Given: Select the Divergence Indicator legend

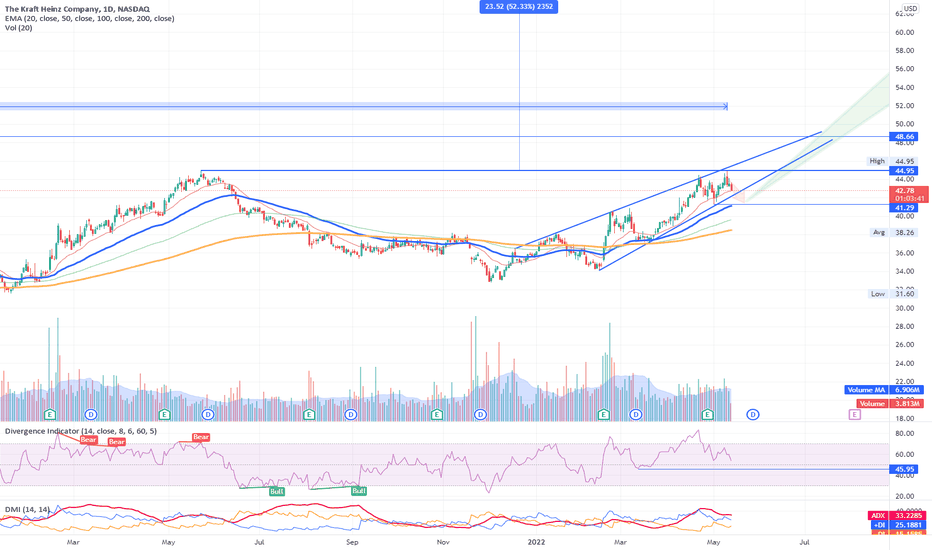Looking at the screenshot, I should 81,431.
